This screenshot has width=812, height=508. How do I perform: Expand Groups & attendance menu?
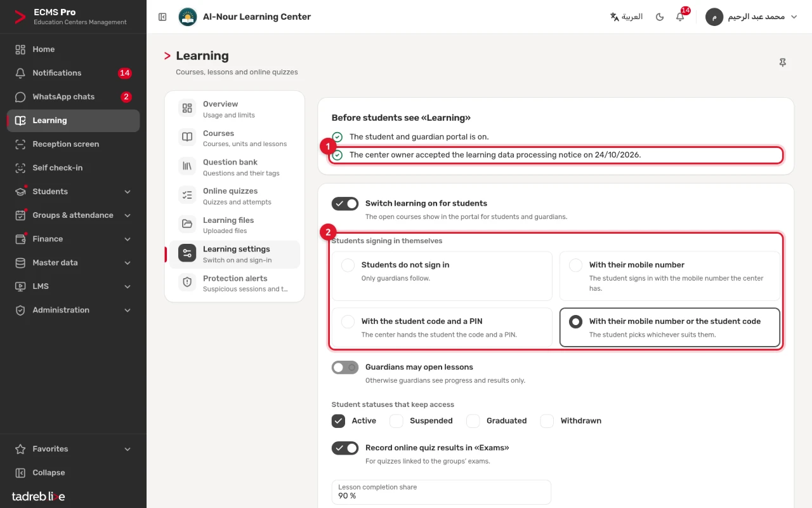(x=73, y=215)
